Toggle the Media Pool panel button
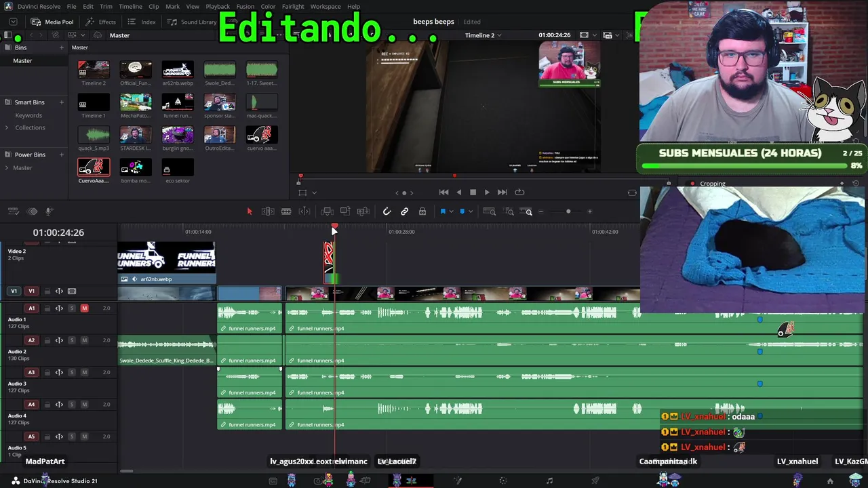 [x=52, y=22]
